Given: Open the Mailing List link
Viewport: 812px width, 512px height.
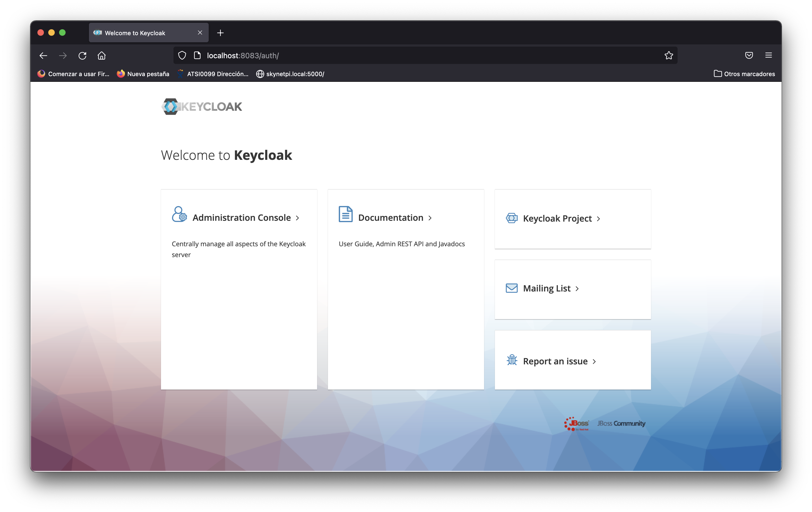Looking at the screenshot, I should pyautogui.click(x=546, y=289).
